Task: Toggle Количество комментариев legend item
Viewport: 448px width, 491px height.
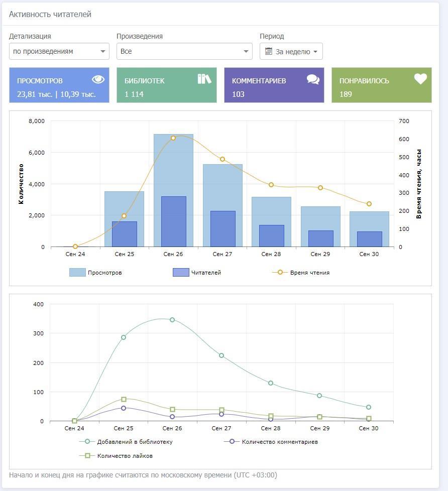Action: [271, 442]
